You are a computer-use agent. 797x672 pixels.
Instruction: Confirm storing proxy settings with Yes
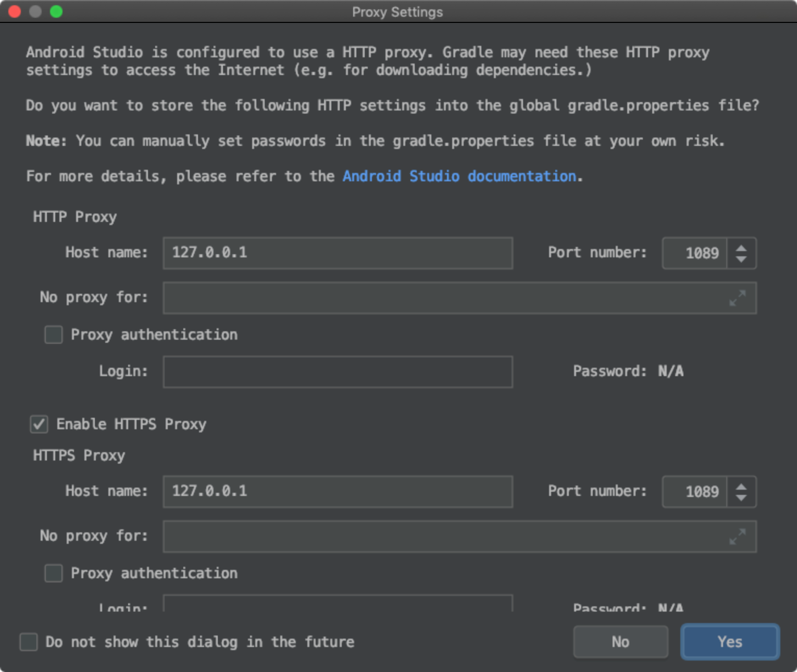[729, 642]
